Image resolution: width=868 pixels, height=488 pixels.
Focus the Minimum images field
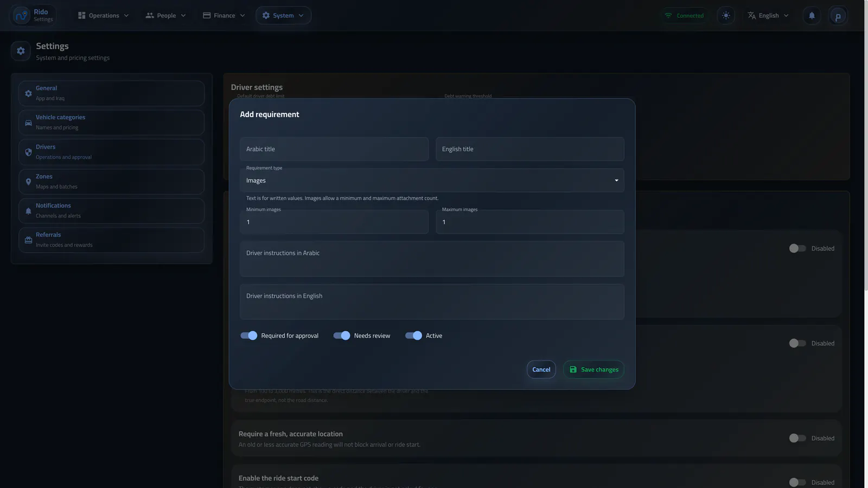pos(334,222)
